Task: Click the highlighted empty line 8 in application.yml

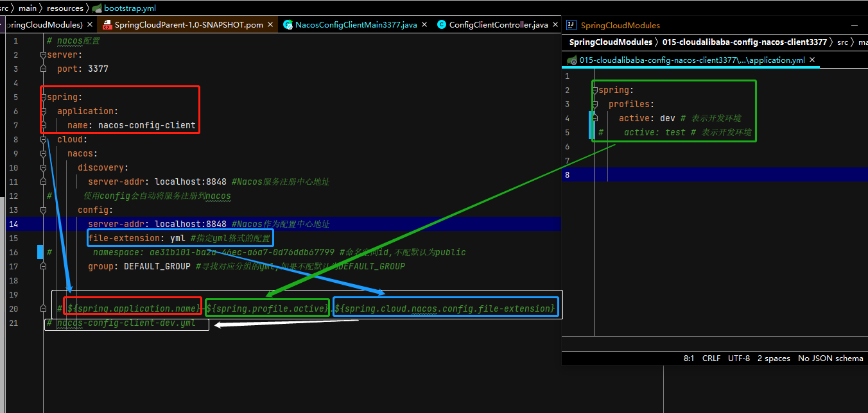Action: (x=715, y=174)
